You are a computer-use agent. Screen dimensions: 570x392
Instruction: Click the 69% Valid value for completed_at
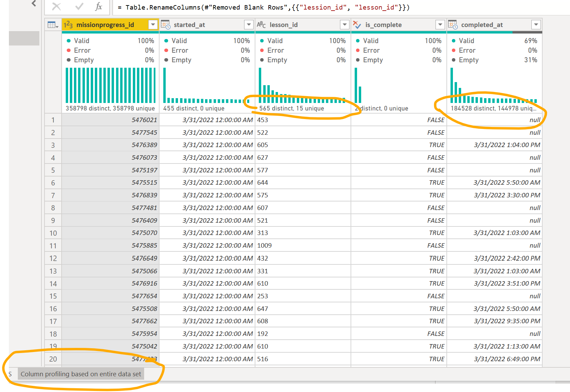point(531,41)
